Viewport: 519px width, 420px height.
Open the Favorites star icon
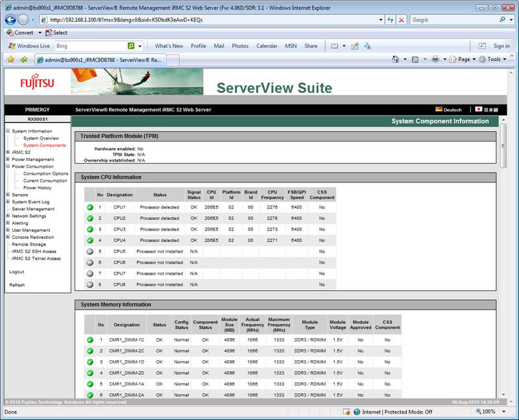click(11, 60)
